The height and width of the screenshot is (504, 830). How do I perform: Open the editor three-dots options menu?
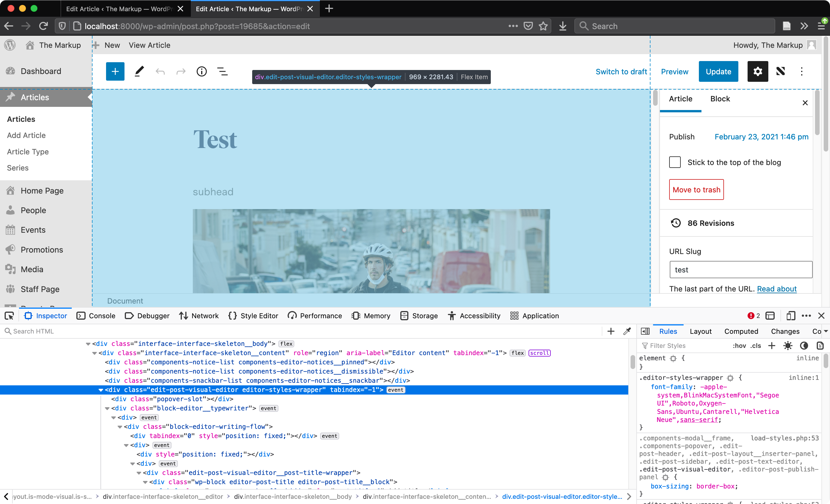801,71
